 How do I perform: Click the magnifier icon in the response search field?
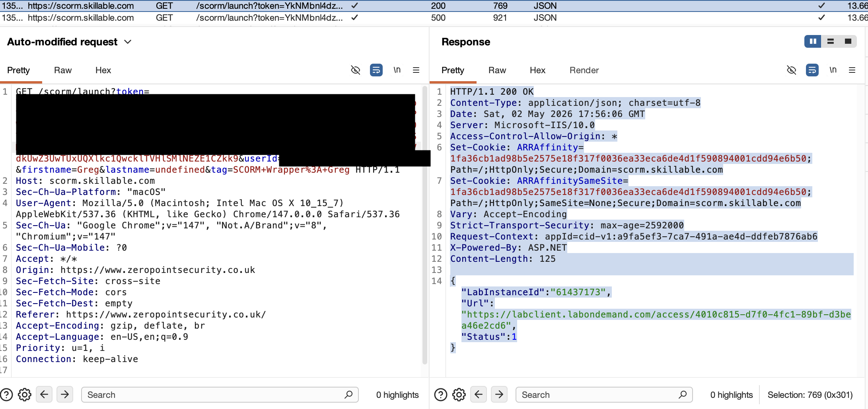click(683, 395)
